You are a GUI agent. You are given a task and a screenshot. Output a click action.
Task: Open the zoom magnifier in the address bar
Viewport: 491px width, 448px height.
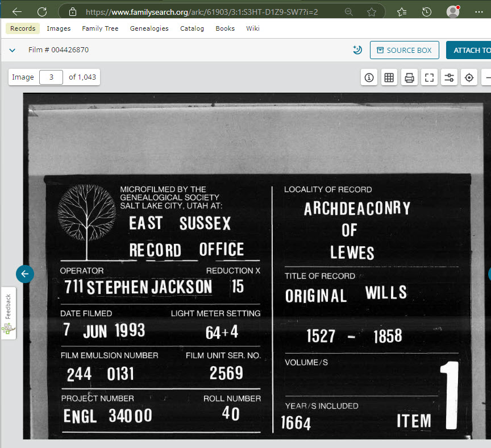(348, 12)
